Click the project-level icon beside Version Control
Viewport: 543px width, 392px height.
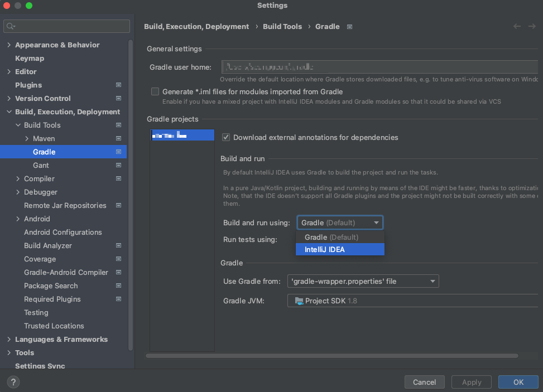click(x=118, y=98)
